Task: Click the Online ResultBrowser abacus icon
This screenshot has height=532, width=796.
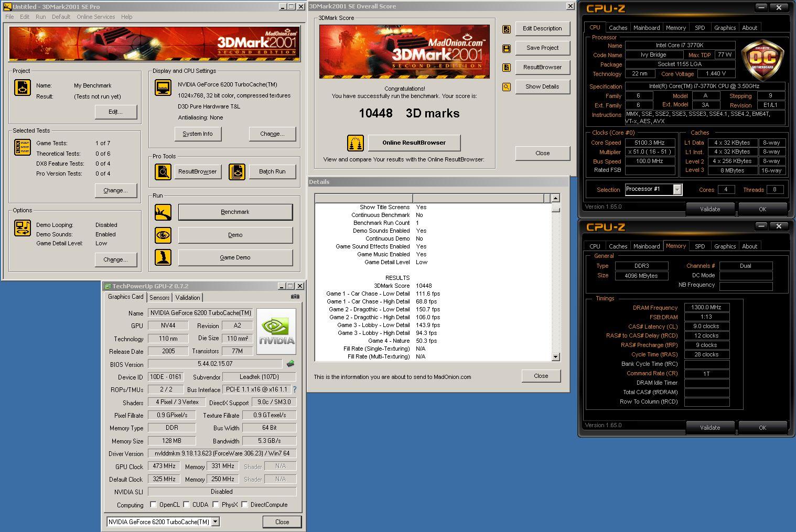Action: point(356,143)
